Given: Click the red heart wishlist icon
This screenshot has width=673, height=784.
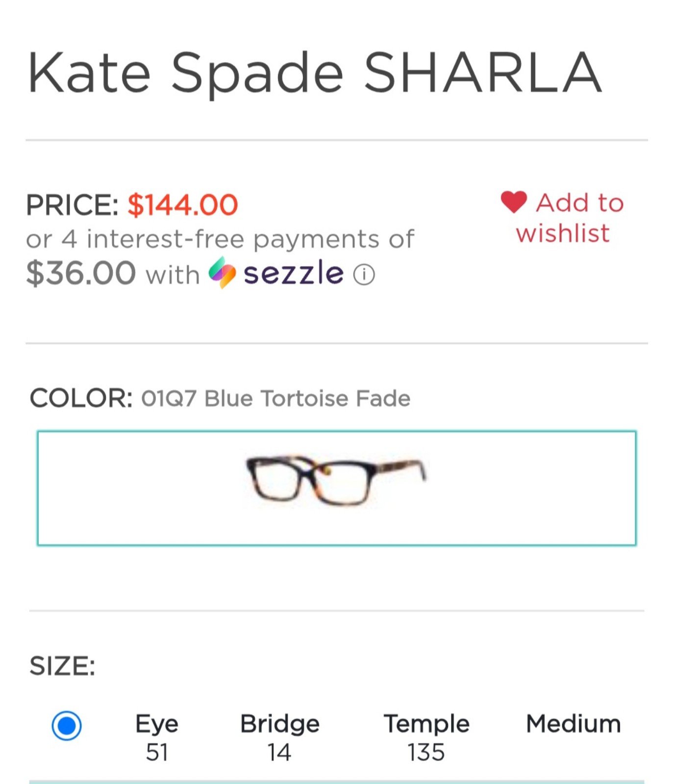Looking at the screenshot, I should pos(514,202).
